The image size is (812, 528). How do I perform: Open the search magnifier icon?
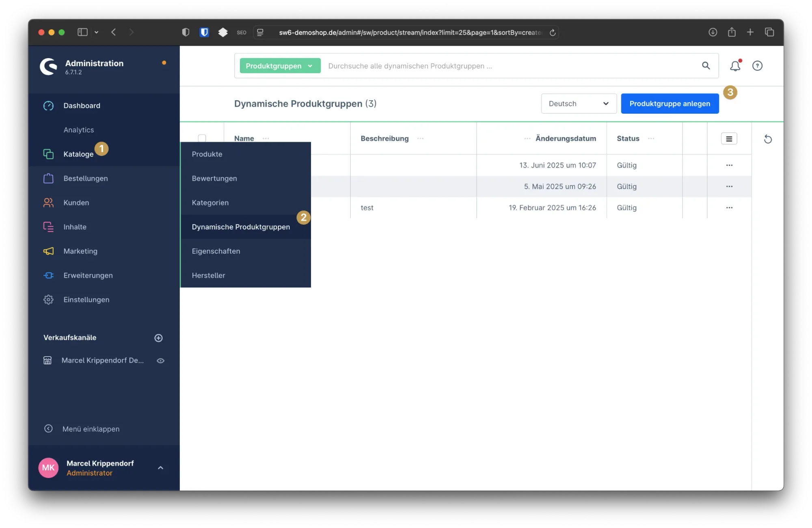(x=706, y=66)
